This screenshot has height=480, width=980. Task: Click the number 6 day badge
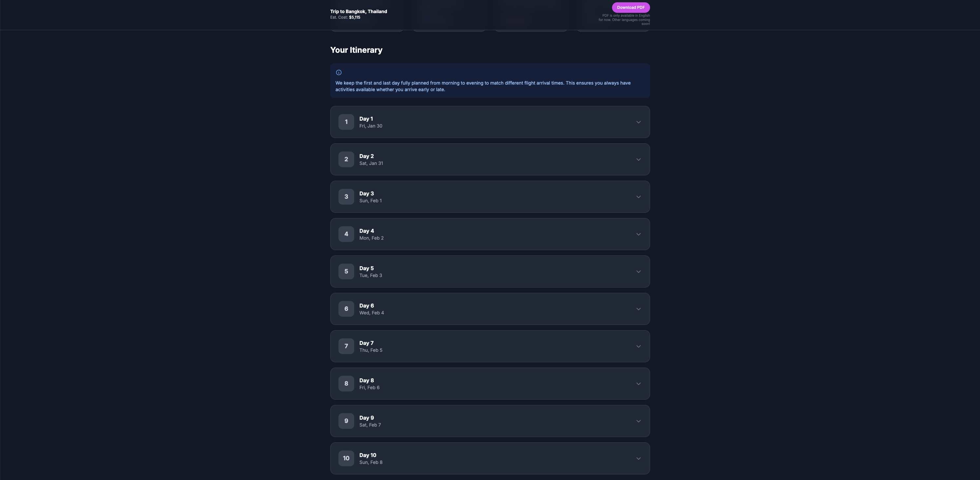[346, 309]
